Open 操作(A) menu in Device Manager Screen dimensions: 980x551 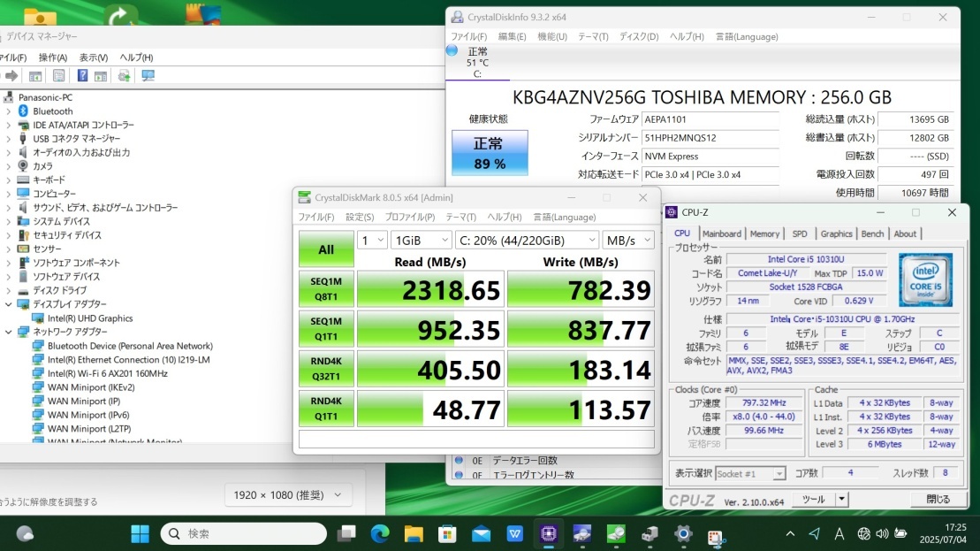(52, 57)
